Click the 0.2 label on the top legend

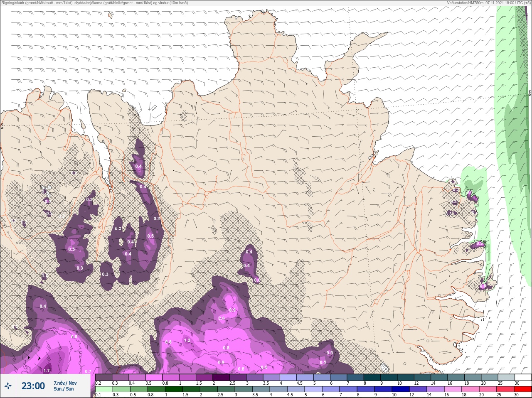tap(98, 383)
